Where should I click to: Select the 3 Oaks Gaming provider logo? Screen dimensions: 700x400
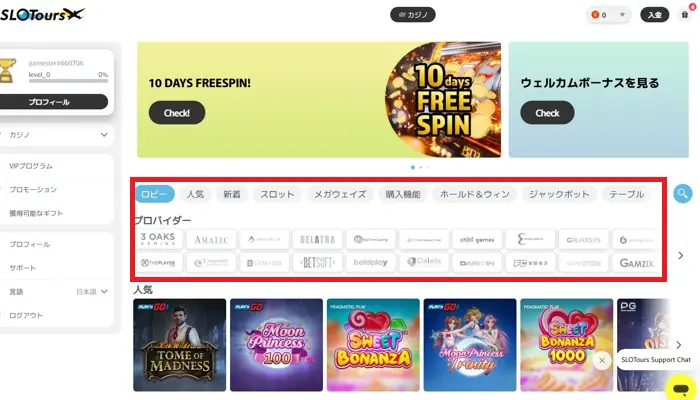click(158, 239)
